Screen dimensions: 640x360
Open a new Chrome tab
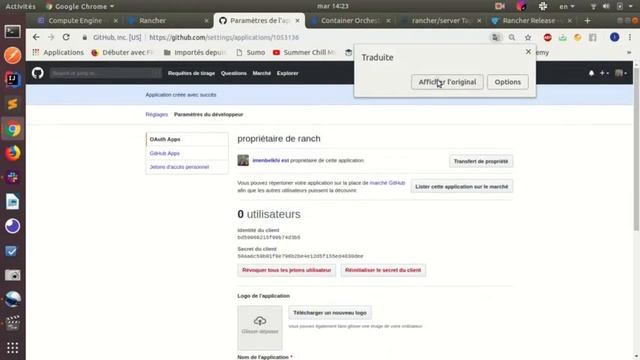tap(587, 20)
